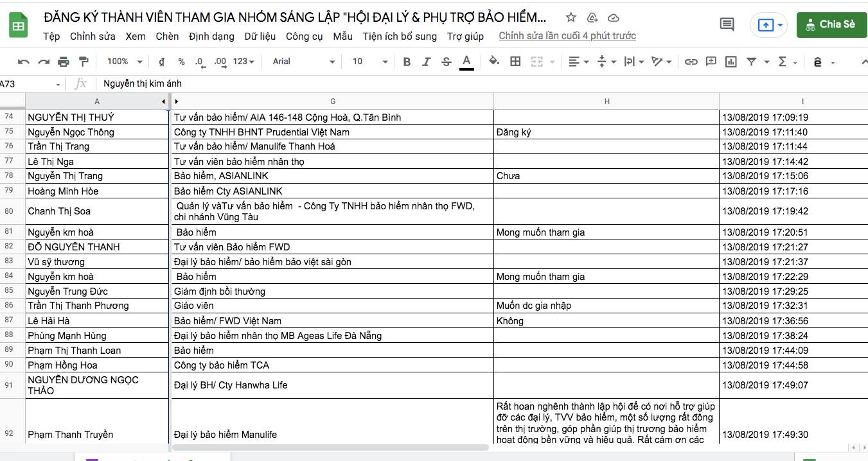Activate the paint format roller tool

[83, 62]
